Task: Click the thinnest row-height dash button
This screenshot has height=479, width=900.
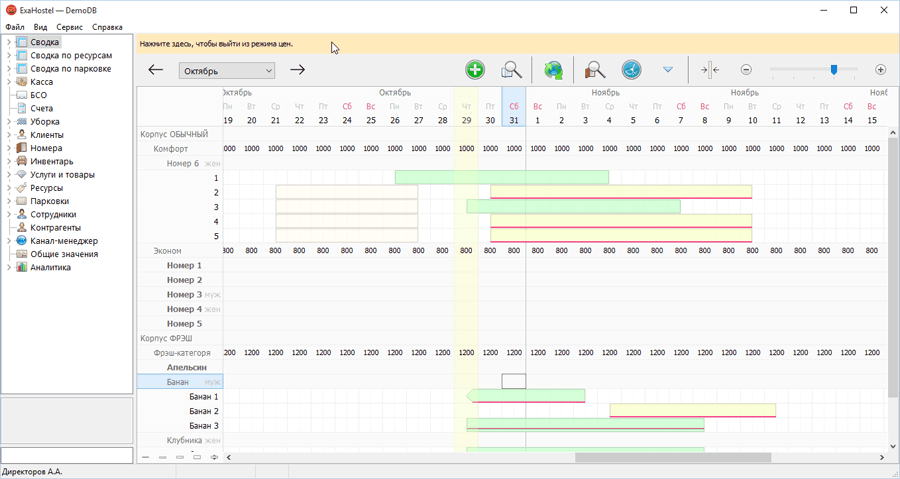Action: [x=145, y=457]
